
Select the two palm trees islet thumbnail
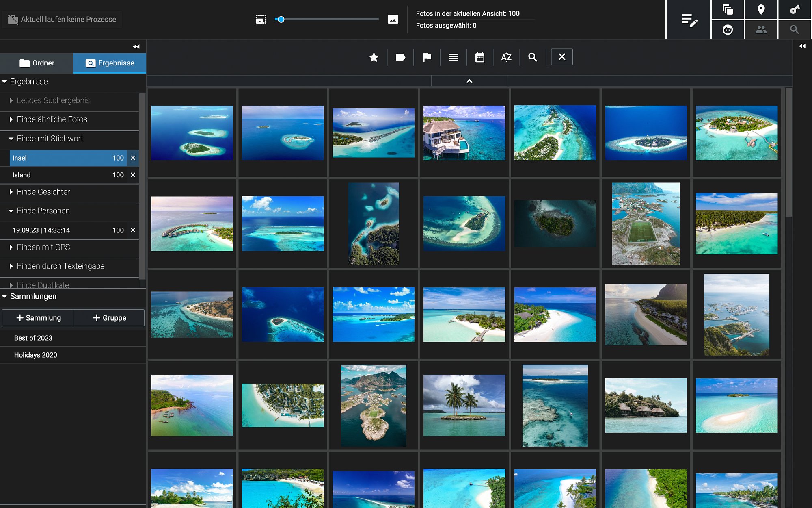464,406
